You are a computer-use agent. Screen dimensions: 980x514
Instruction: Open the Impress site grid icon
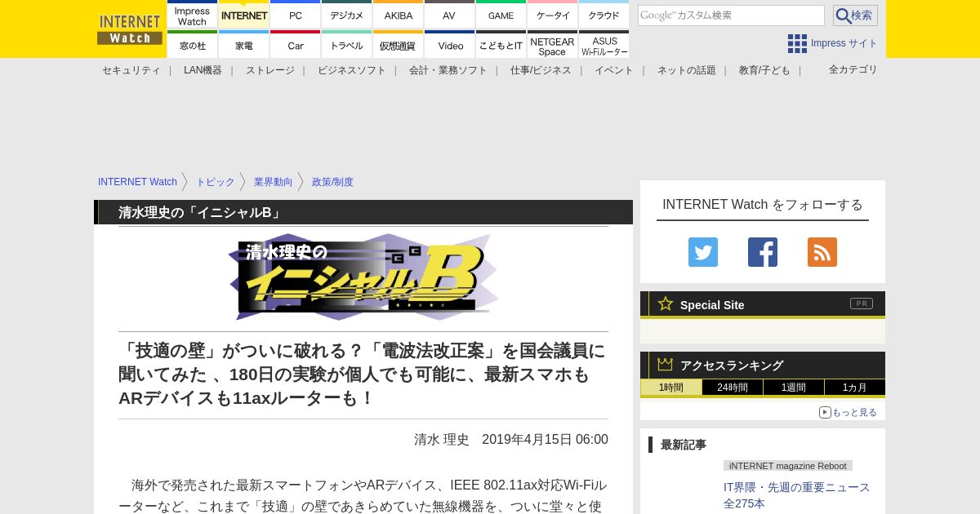(797, 43)
